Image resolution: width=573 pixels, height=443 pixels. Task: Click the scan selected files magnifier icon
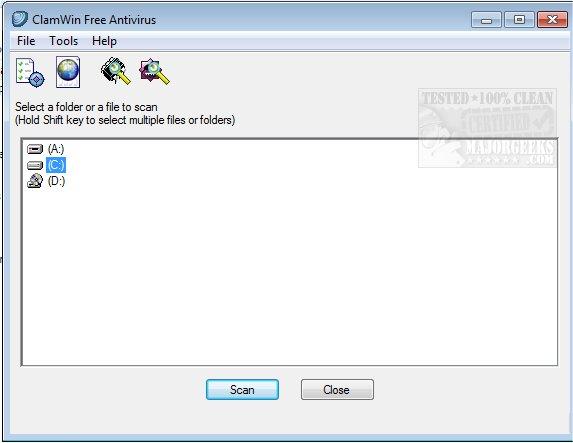[x=155, y=72]
